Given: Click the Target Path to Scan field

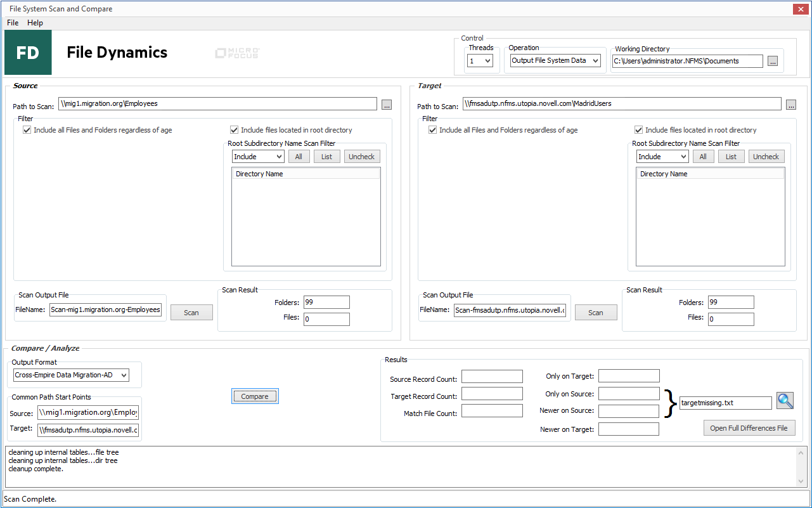Looking at the screenshot, I should tap(621, 104).
